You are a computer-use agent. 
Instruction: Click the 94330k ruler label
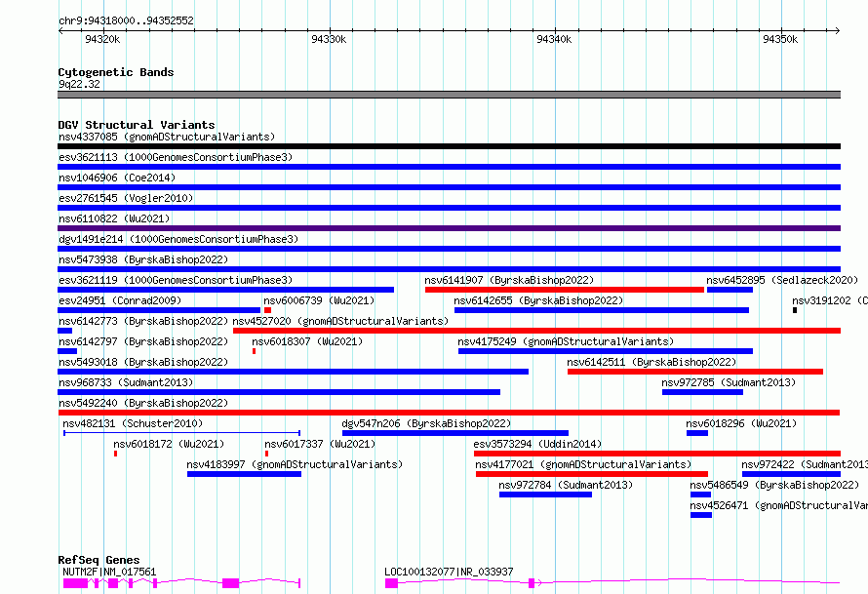329,39
